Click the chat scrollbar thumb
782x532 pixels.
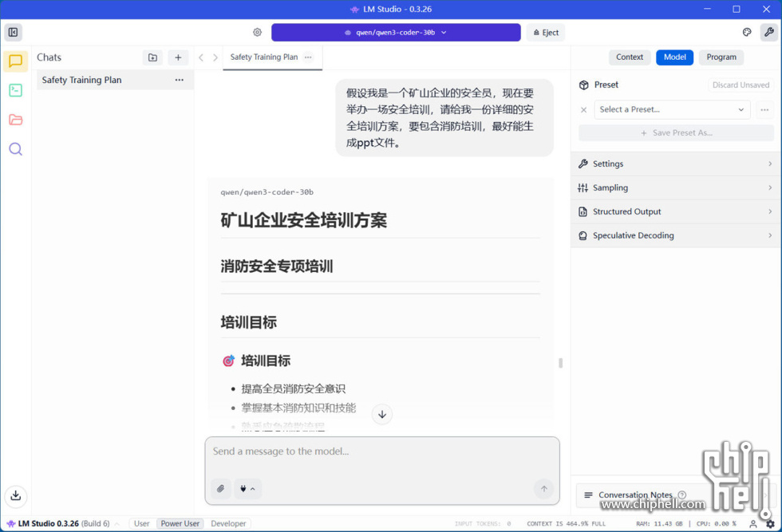[560, 363]
